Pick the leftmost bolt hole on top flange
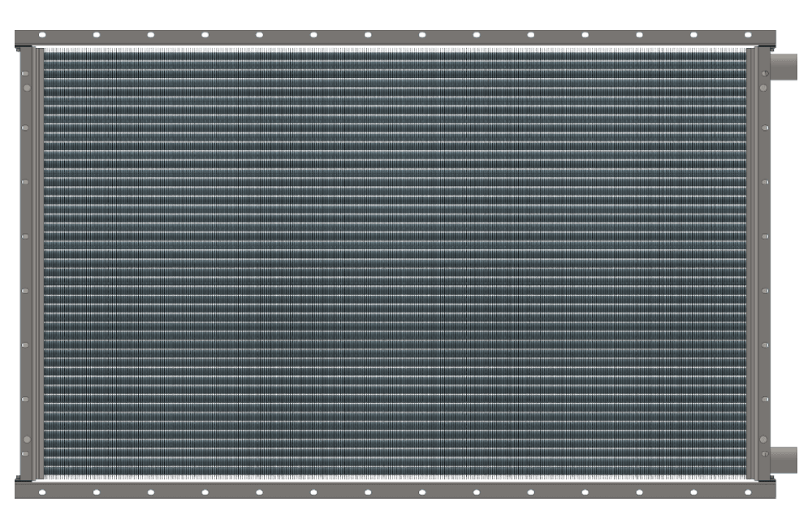Image resolution: width=812 pixels, height=528 pixels. point(42,35)
